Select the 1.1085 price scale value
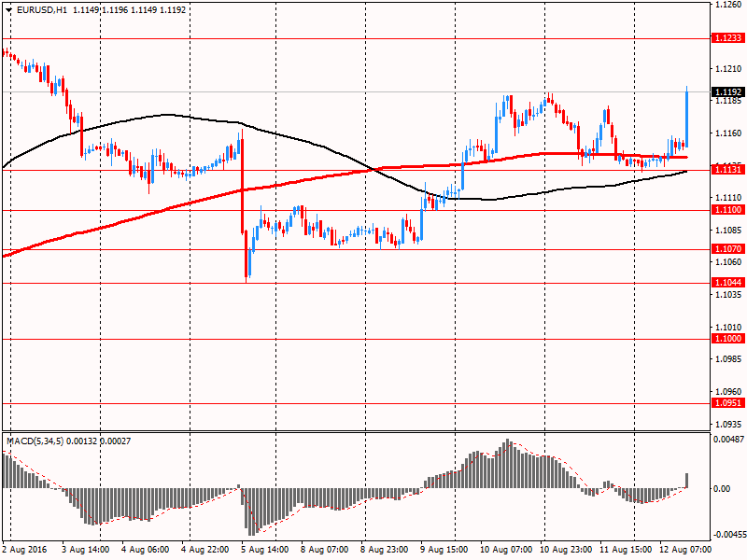Viewport: 747px width, 560px height. 729,231
